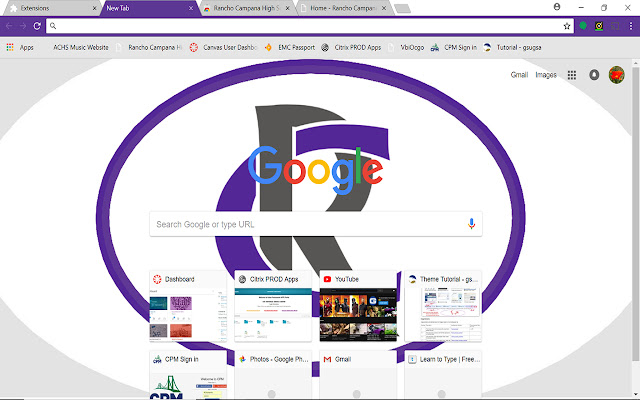Click the back navigation arrow
Viewport: 640px width, 400px height.
click(9, 26)
